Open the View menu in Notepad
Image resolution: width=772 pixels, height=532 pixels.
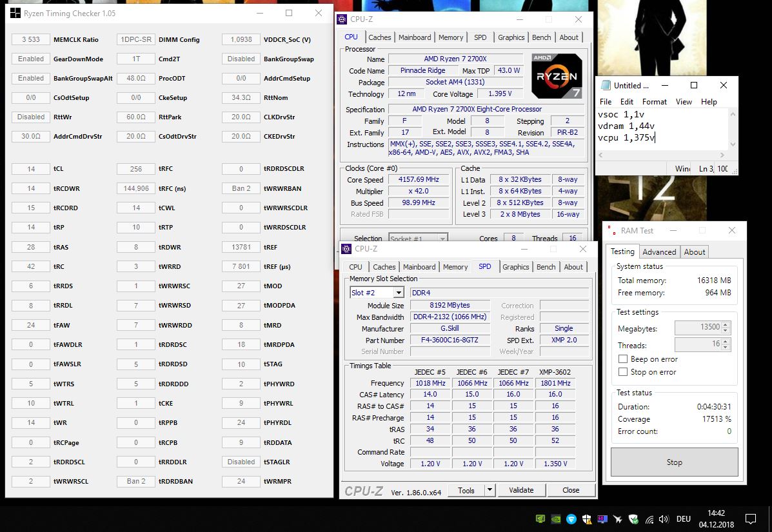684,102
